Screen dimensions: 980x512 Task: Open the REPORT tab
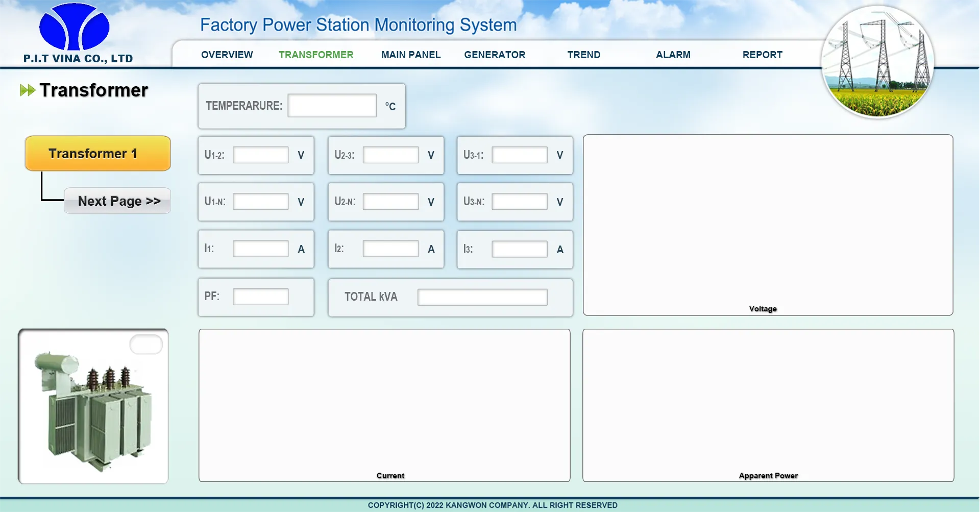(763, 55)
